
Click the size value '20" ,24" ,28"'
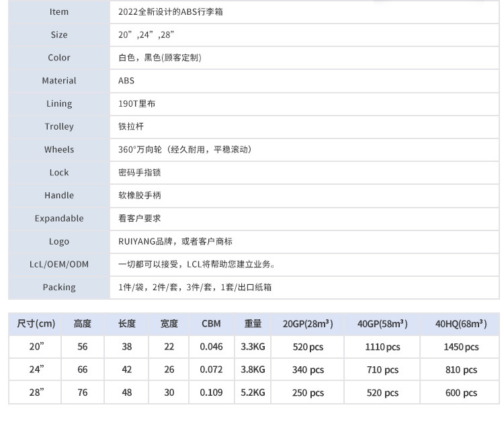(146, 35)
